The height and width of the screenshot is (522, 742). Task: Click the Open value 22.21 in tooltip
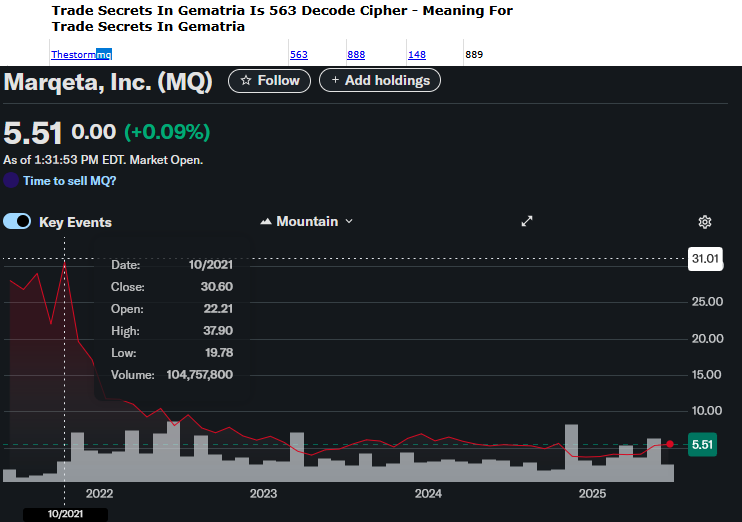click(218, 309)
